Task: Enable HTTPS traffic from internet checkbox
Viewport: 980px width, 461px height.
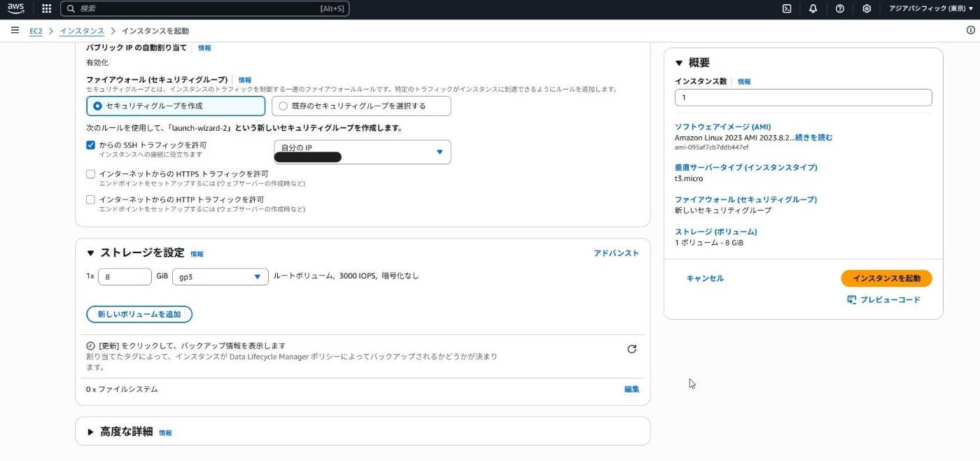Action: 90,173
